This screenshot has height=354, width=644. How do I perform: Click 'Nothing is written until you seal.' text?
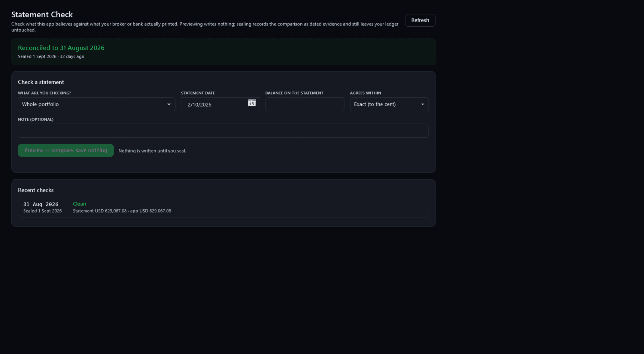(x=152, y=151)
